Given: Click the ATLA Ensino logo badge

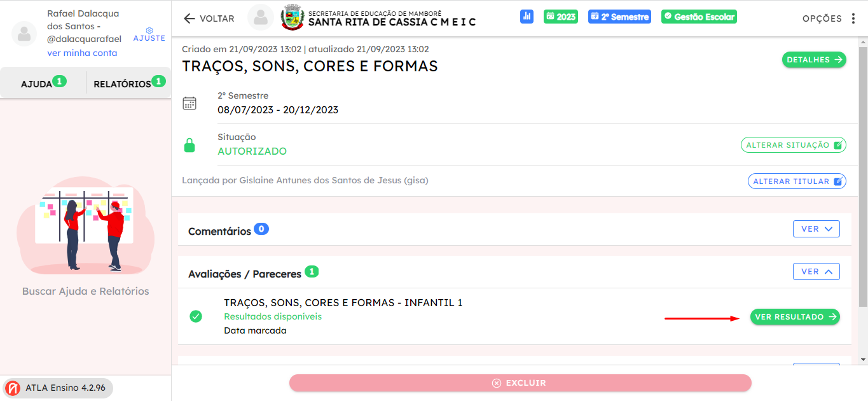Looking at the screenshot, I should [x=13, y=388].
